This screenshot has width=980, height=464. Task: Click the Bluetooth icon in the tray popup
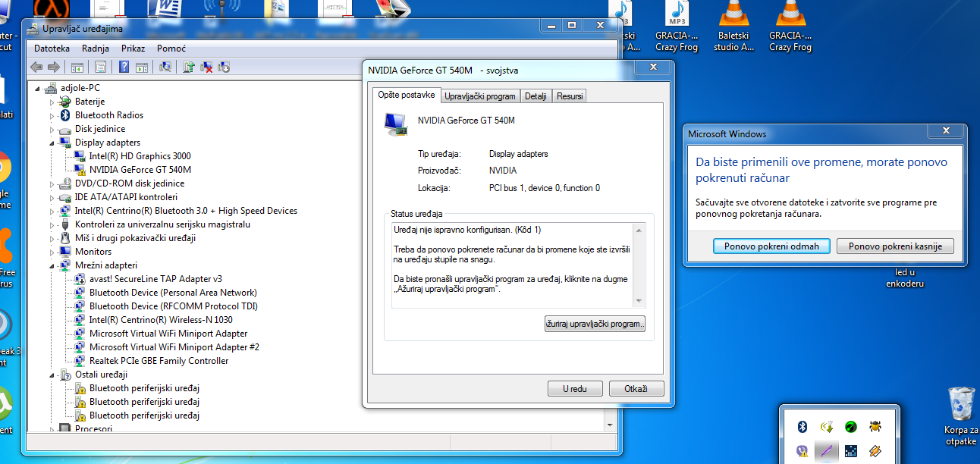802,427
